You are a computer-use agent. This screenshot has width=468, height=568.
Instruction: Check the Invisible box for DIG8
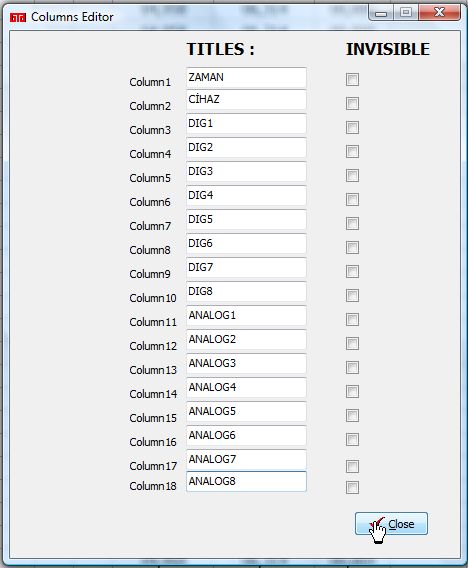point(352,296)
